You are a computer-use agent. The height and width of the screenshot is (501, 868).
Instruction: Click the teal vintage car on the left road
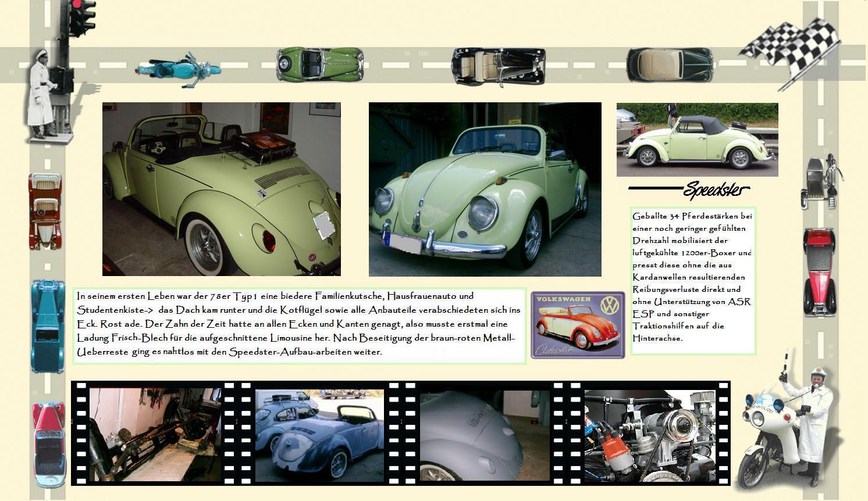click(x=48, y=325)
